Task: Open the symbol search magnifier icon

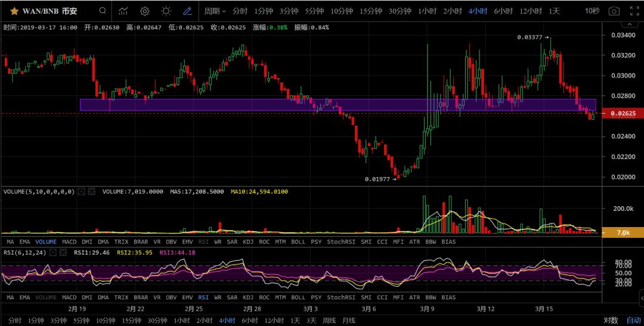Action: [x=103, y=11]
